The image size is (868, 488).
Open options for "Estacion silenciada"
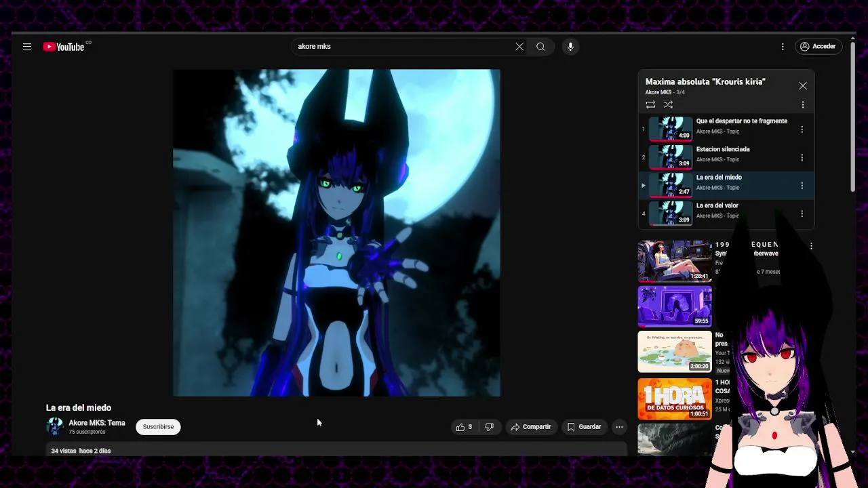(x=802, y=157)
